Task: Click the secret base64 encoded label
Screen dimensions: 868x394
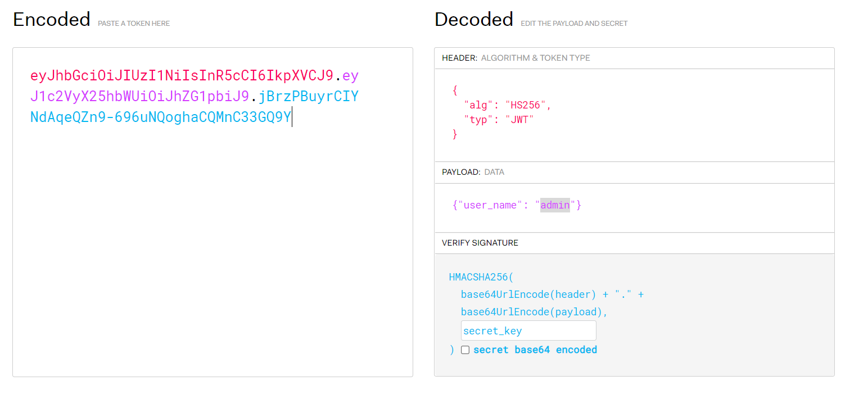Action: pos(535,350)
